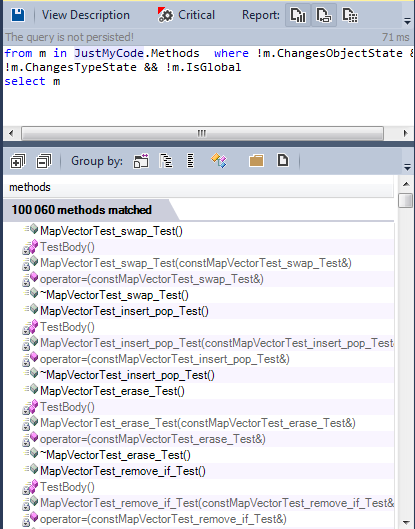This screenshot has width=415, height=529.
Task: Select ~MapVectorTest_erase_Test() destructor row
Action: (115, 455)
